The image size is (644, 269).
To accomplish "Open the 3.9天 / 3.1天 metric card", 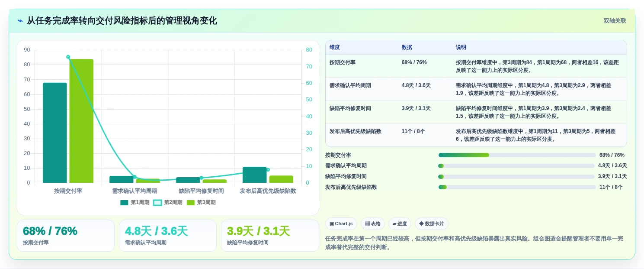I will click(270, 236).
